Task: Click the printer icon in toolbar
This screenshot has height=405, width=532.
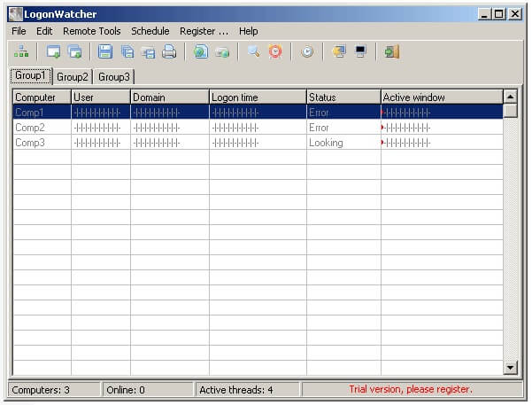Action: [x=168, y=52]
